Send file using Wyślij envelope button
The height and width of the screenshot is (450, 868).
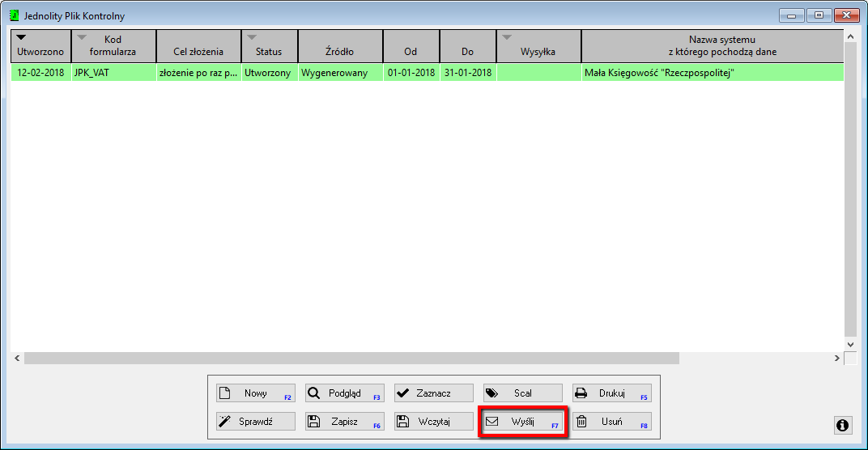point(522,422)
